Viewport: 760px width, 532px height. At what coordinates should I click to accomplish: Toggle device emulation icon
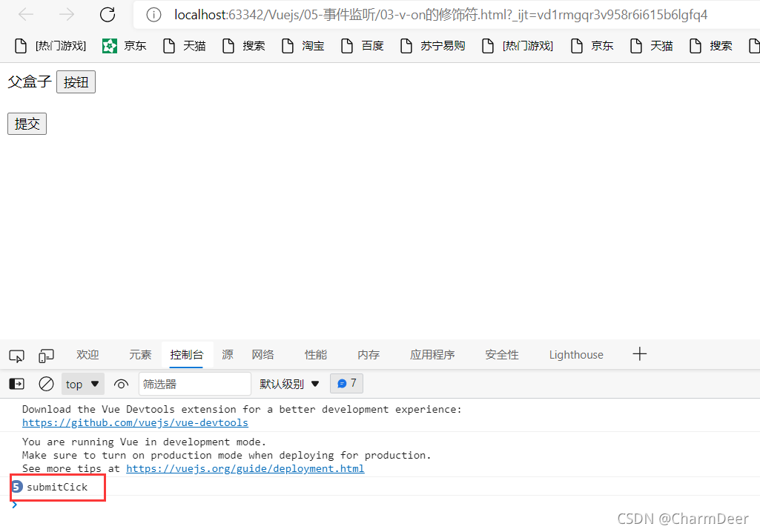coord(46,356)
